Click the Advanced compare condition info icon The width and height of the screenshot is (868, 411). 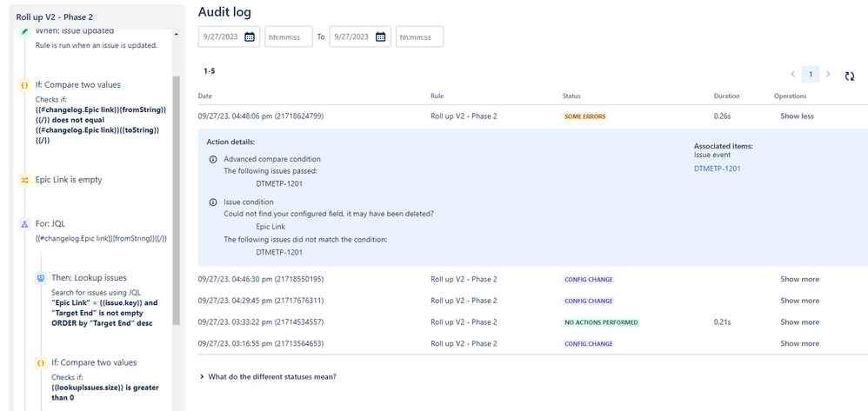click(x=212, y=159)
